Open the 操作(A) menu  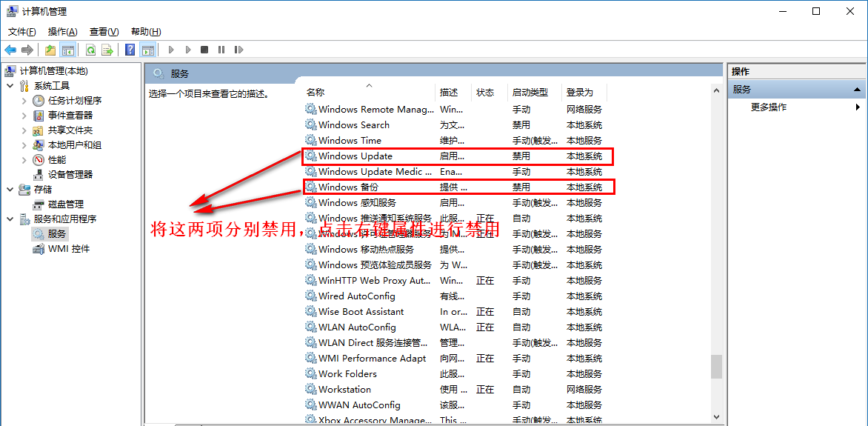(x=62, y=32)
